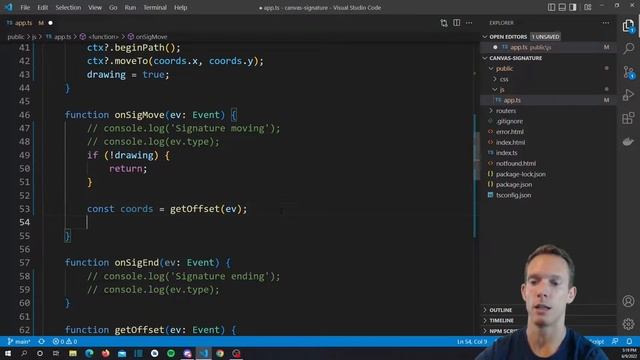
Task: Open package.json in Explorer
Action: coord(513,184)
